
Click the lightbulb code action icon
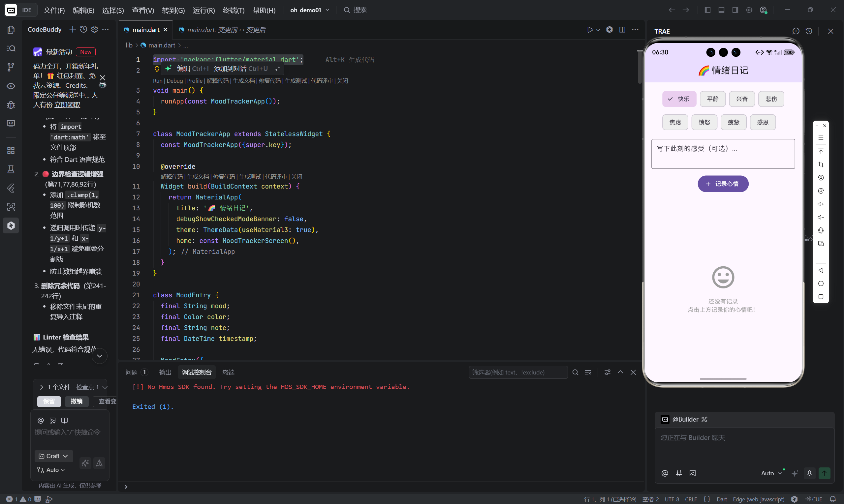157,69
